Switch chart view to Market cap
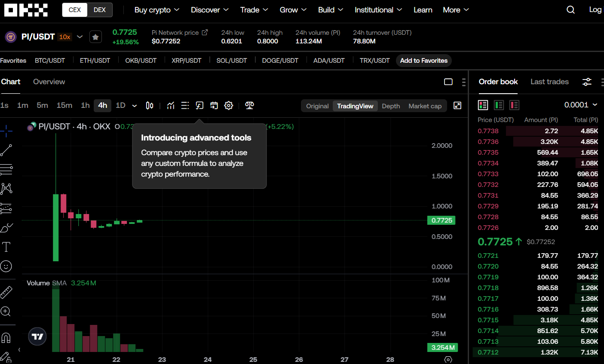The height and width of the screenshot is (364, 604). [425, 106]
